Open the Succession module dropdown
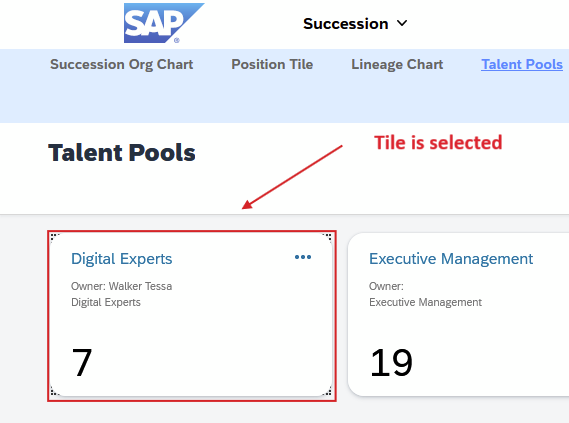Screen dimensions: 569x423 click(x=355, y=24)
